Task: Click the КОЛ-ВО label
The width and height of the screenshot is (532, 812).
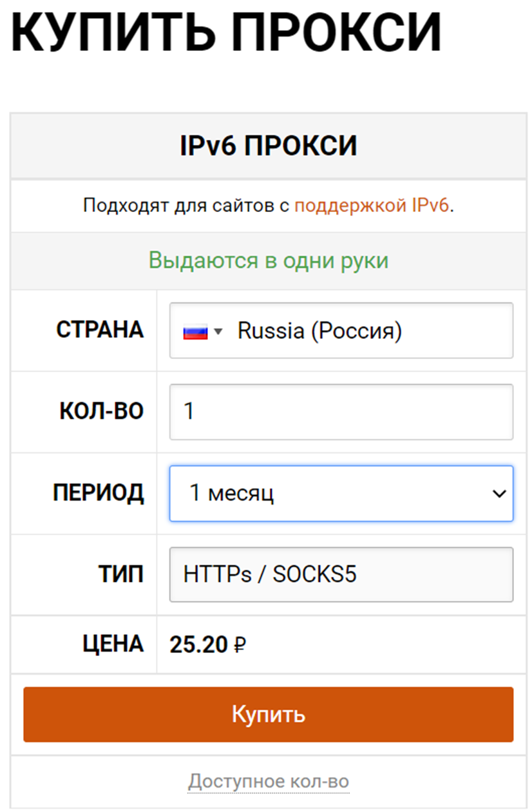Action: click(101, 412)
